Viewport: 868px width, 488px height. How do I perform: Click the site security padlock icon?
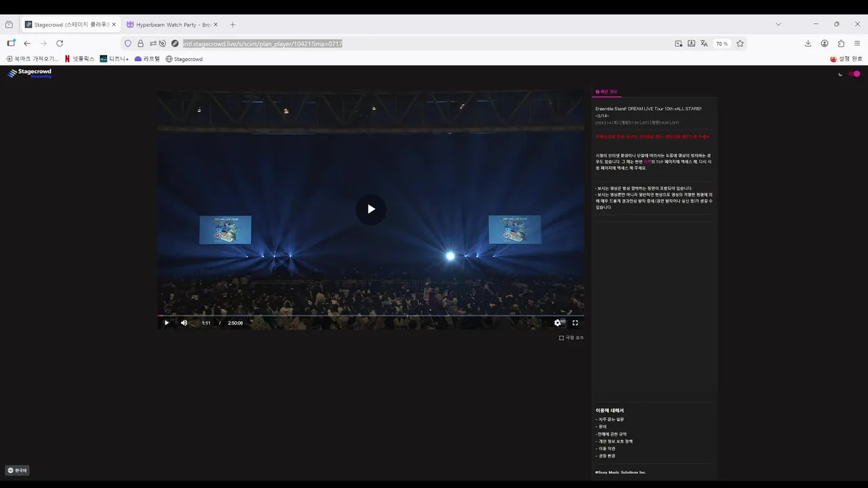(140, 43)
